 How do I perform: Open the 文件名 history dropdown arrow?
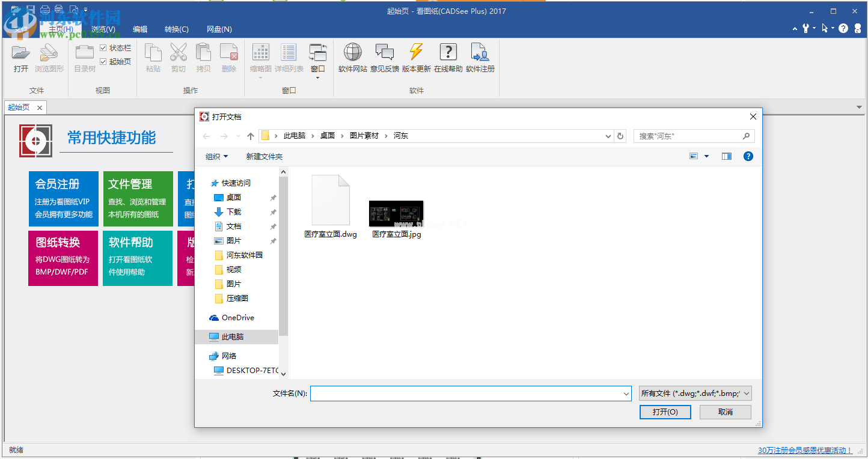coord(627,394)
